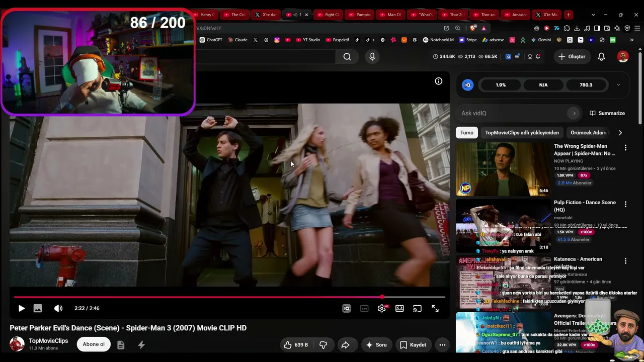Toggle theater mode in the player
The width and height of the screenshot is (644, 362).
pos(399,308)
